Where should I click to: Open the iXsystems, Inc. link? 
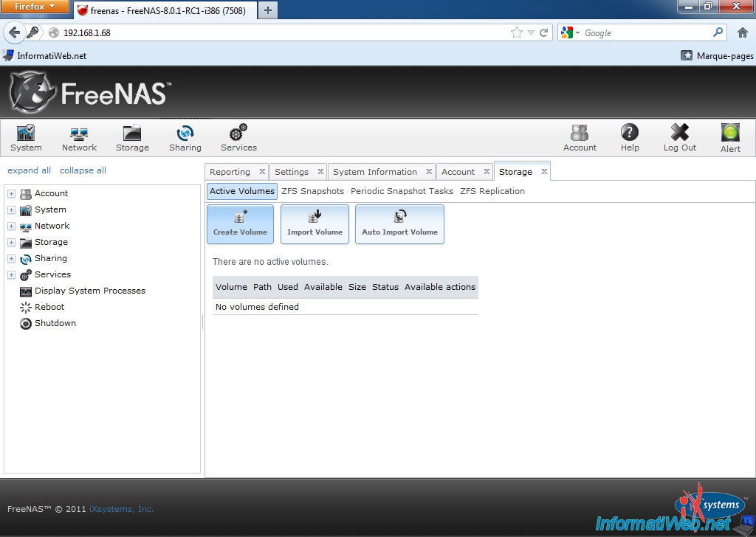coord(122,509)
